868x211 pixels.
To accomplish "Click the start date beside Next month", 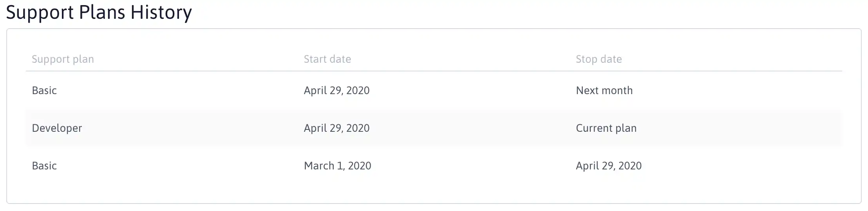I will [336, 91].
